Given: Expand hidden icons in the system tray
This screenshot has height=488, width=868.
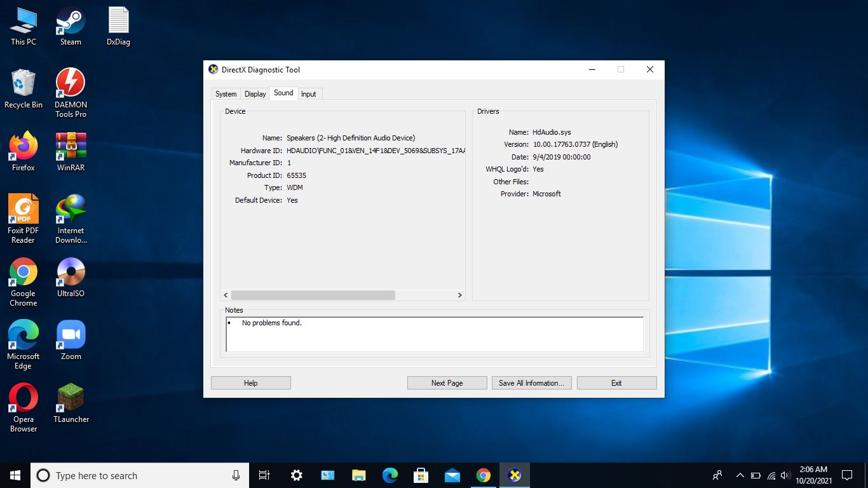Looking at the screenshot, I should 740,475.
